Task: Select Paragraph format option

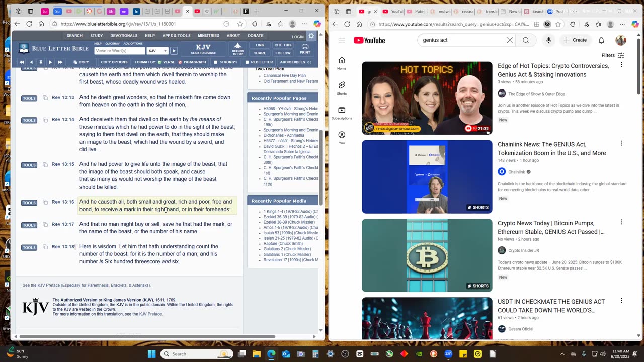Action: pos(192,62)
